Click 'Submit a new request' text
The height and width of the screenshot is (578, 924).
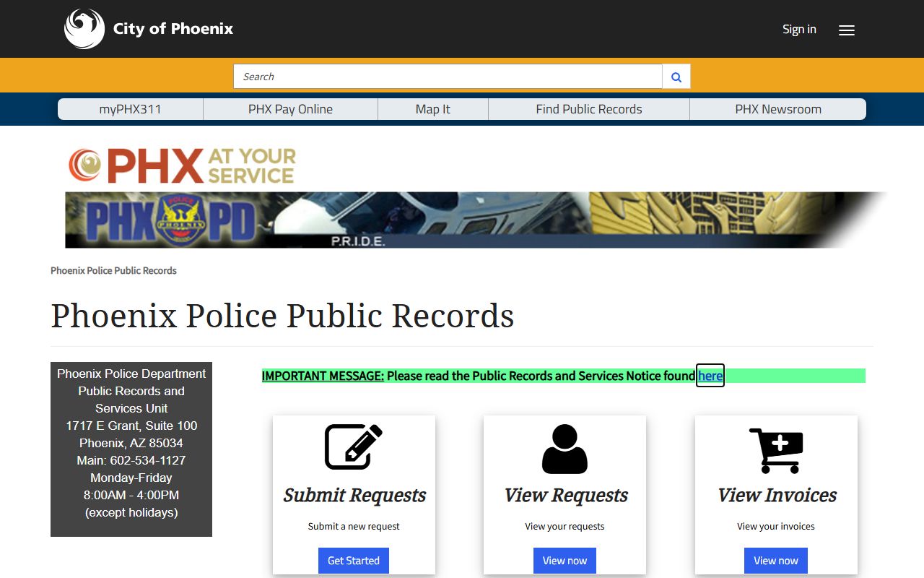click(x=354, y=526)
